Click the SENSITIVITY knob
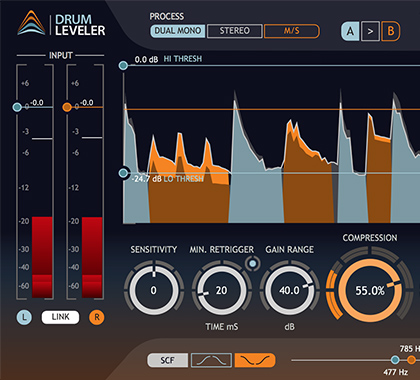 click(x=154, y=290)
